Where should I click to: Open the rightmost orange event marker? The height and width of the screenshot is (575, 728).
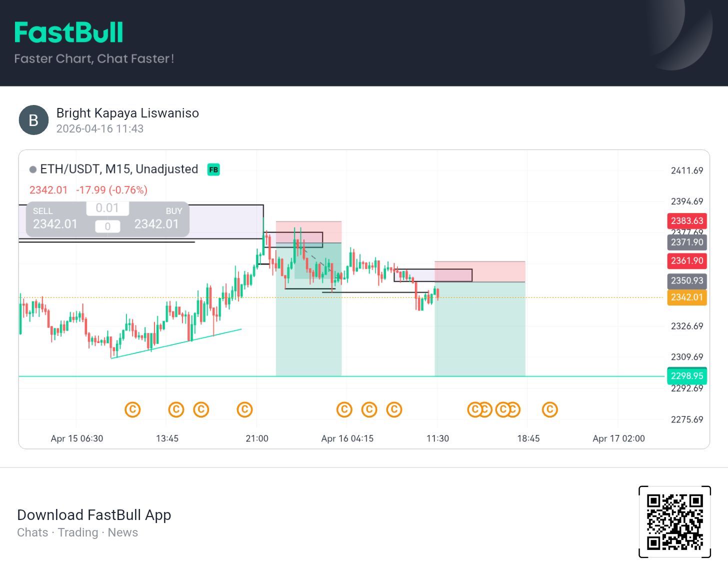549,409
